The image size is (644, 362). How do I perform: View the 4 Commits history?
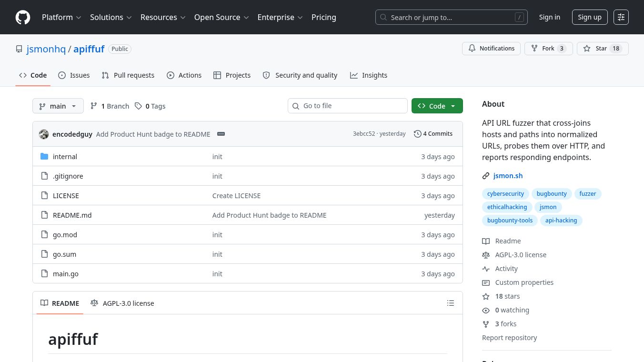click(433, 134)
